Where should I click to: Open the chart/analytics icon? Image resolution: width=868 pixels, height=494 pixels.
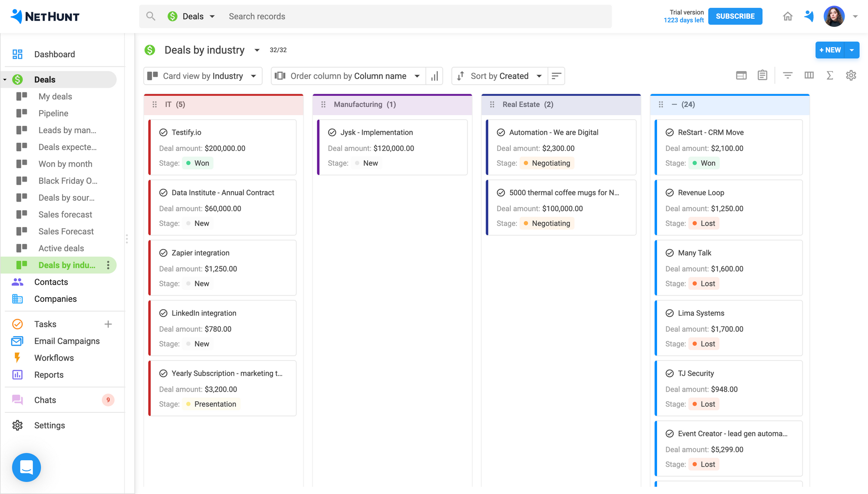[x=434, y=75]
